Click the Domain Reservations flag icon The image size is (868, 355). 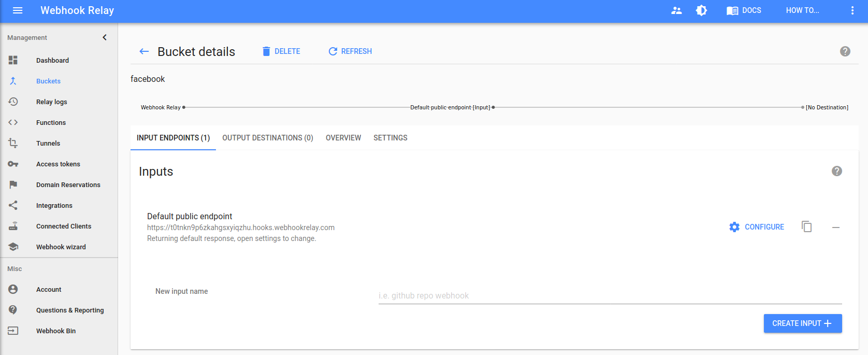(13, 184)
